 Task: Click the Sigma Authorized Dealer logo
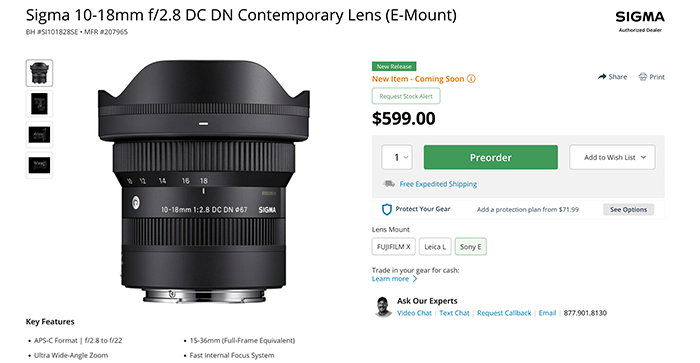pyautogui.click(x=640, y=21)
